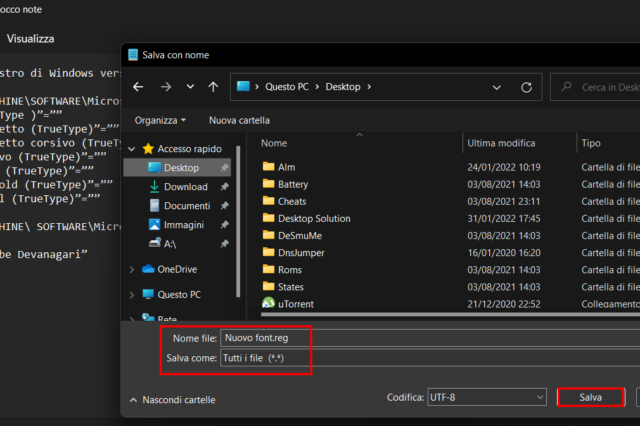Open the Visualizza menu in Notepad
The width and height of the screenshot is (640, 426).
[x=31, y=39]
